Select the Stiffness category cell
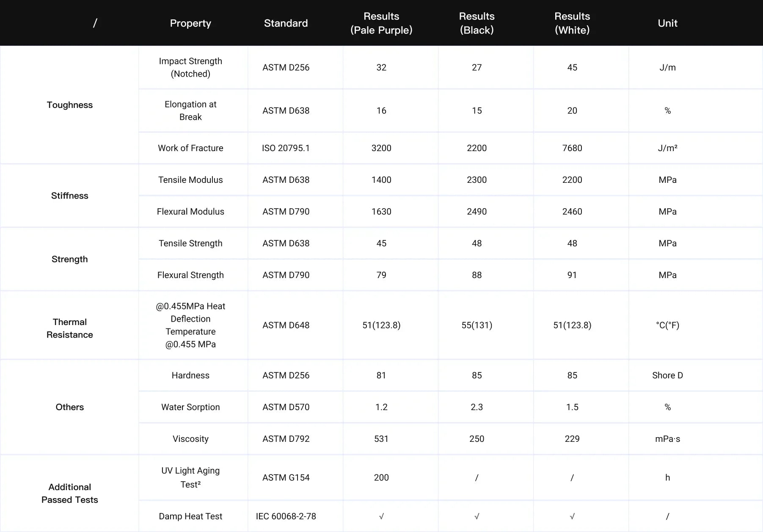The image size is (763, 532). pos(70,196)
